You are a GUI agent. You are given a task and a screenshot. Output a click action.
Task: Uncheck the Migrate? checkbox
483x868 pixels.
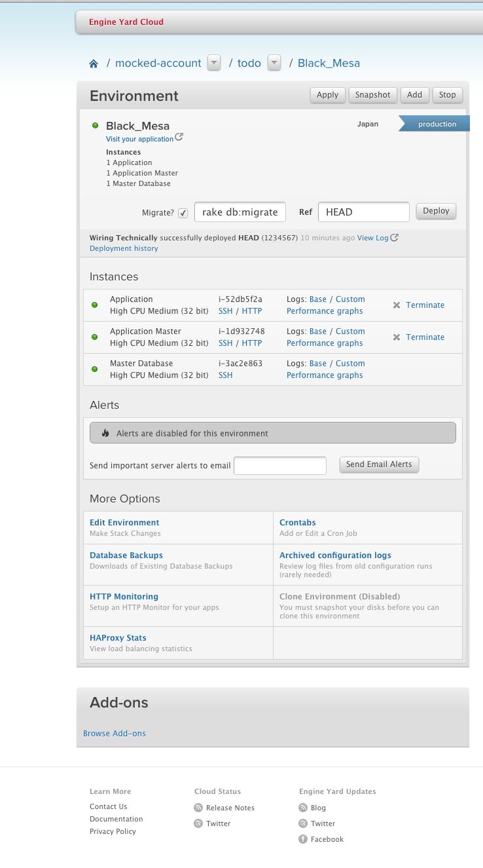[183, 212]
